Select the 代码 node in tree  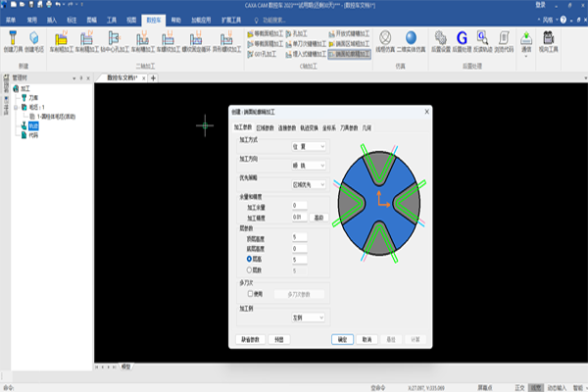coord(33,133)
